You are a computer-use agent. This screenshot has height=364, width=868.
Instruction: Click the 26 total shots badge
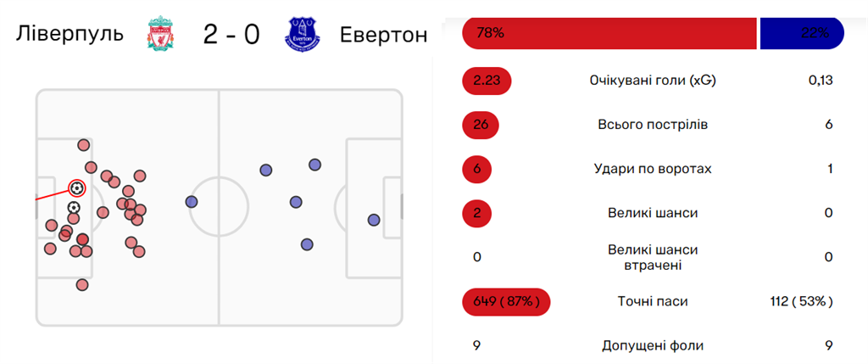click(x=481, y=125)
